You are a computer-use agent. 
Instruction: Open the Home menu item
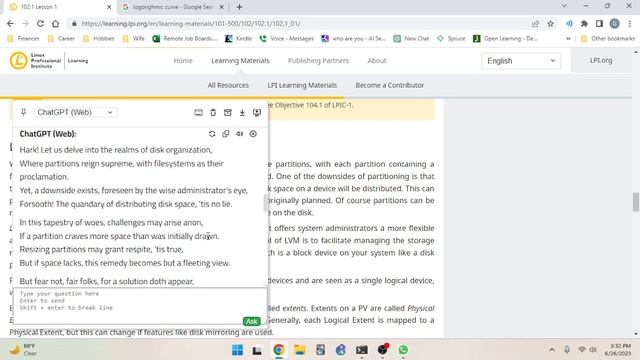click(183, 61)
